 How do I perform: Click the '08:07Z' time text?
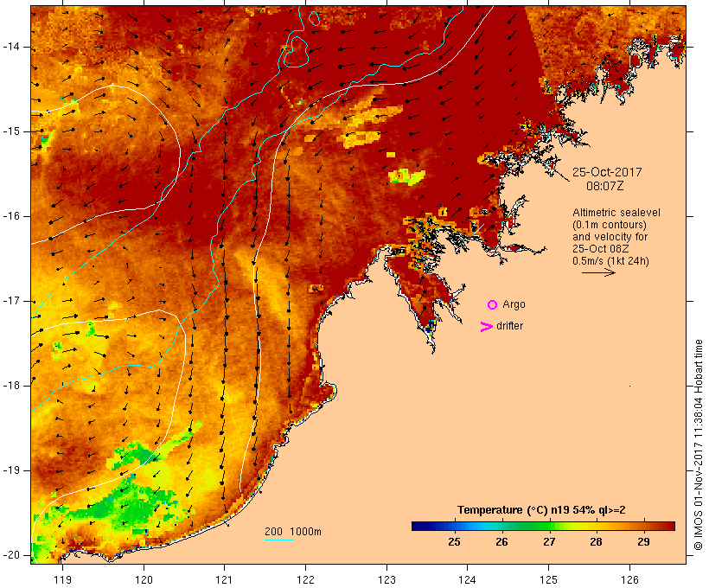605,186
